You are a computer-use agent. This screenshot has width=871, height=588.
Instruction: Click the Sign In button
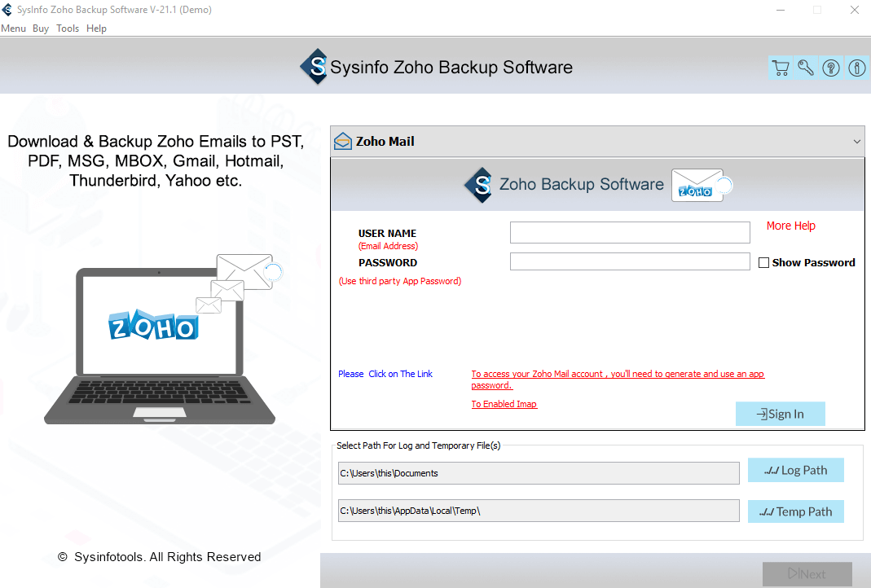(780, 414)
